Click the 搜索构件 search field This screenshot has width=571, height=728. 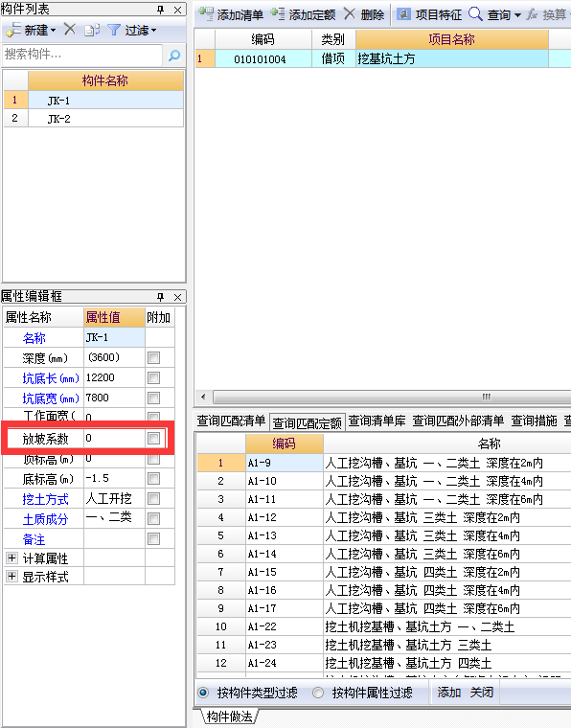82,55
